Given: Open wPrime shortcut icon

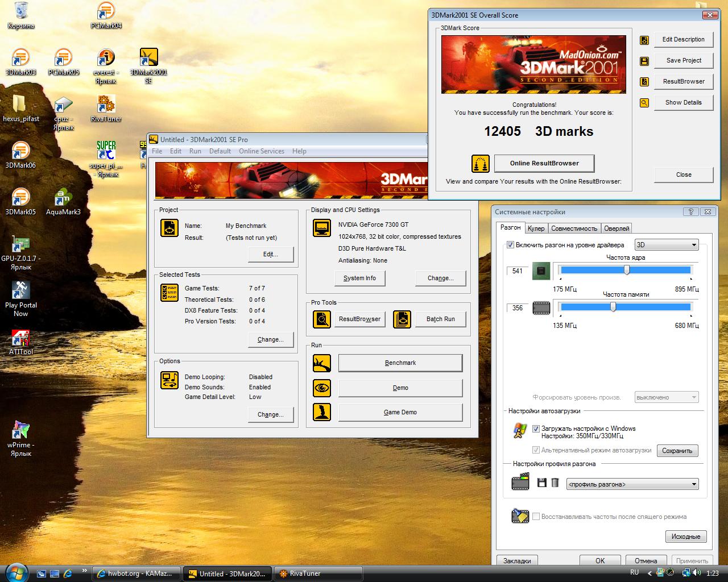Looking at the screenshot, I should point(21,439).
